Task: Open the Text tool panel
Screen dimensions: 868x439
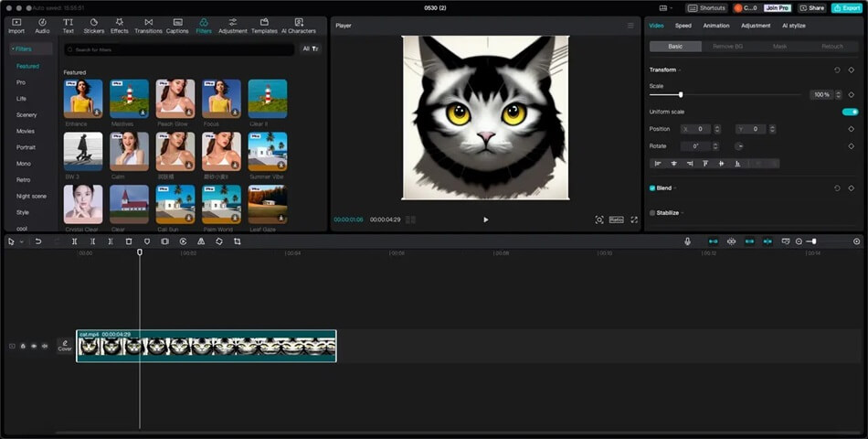Action: pyautogui.click(x=68, y=26)
